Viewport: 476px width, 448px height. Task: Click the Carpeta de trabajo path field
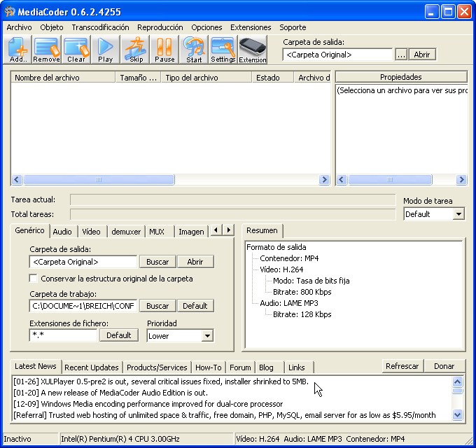(83, 306)
